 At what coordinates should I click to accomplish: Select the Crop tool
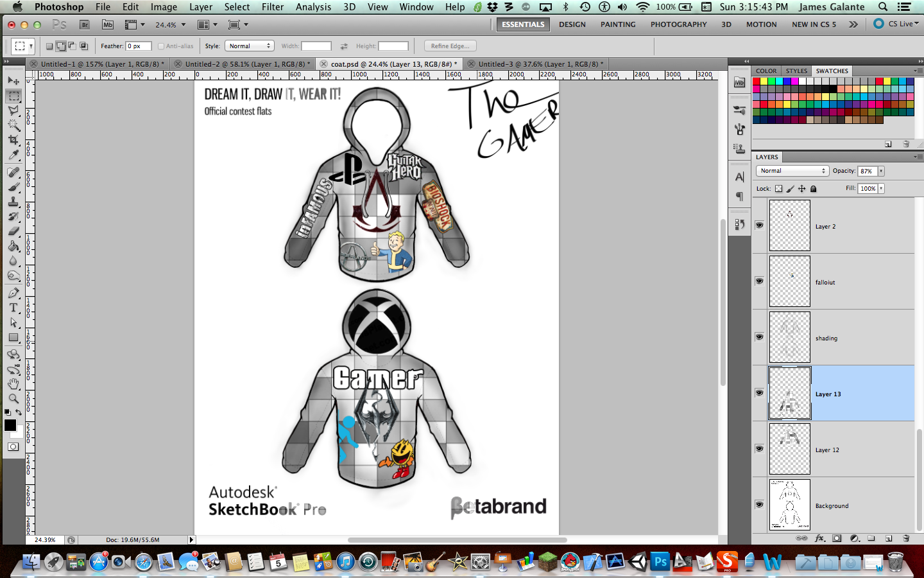[x=13, y=140]
